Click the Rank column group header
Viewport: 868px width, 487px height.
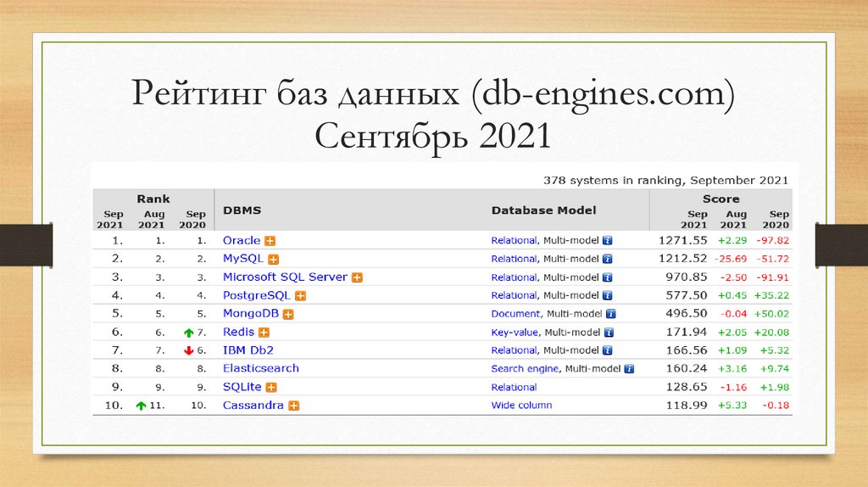[x=153, y=199]
